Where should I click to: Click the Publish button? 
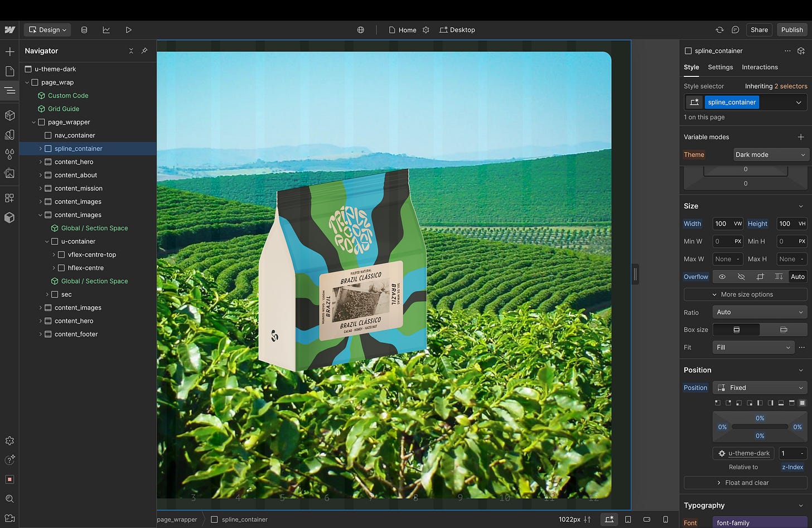[x=792, y=30]
